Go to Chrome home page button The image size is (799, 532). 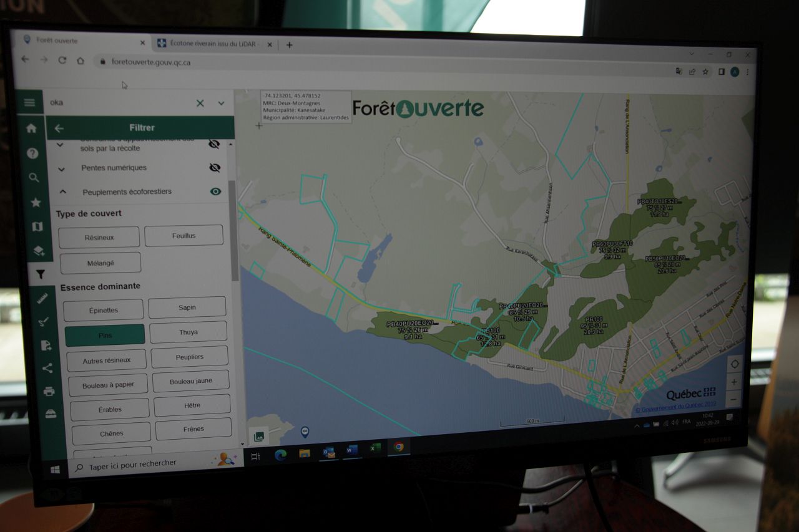(x=81, y=61)
